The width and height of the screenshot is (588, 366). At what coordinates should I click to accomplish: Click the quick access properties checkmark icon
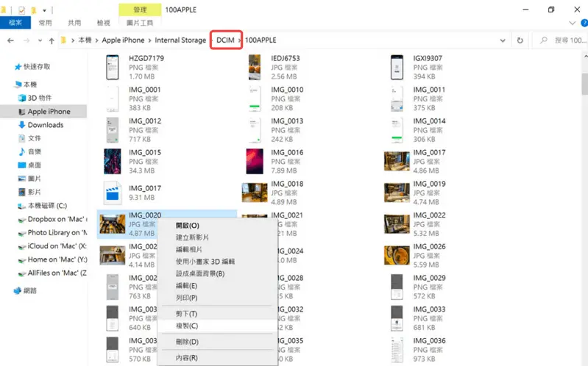[x=21, y=10]
